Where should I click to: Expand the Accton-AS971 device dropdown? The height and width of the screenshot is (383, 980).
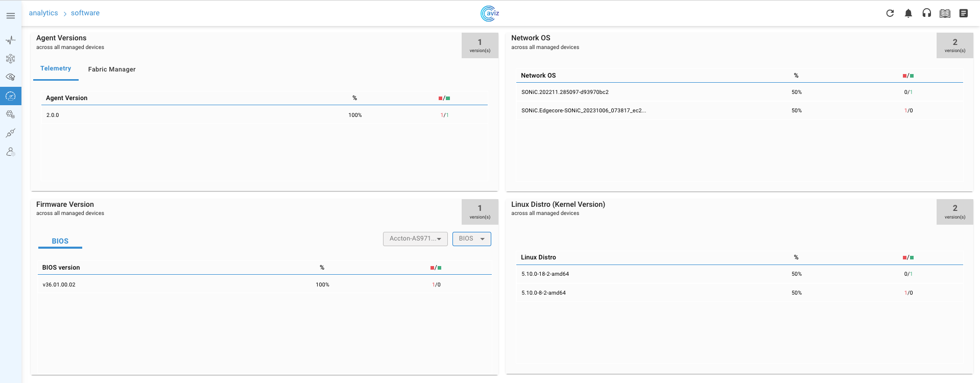pyautogui.click(x=415, y=239)
